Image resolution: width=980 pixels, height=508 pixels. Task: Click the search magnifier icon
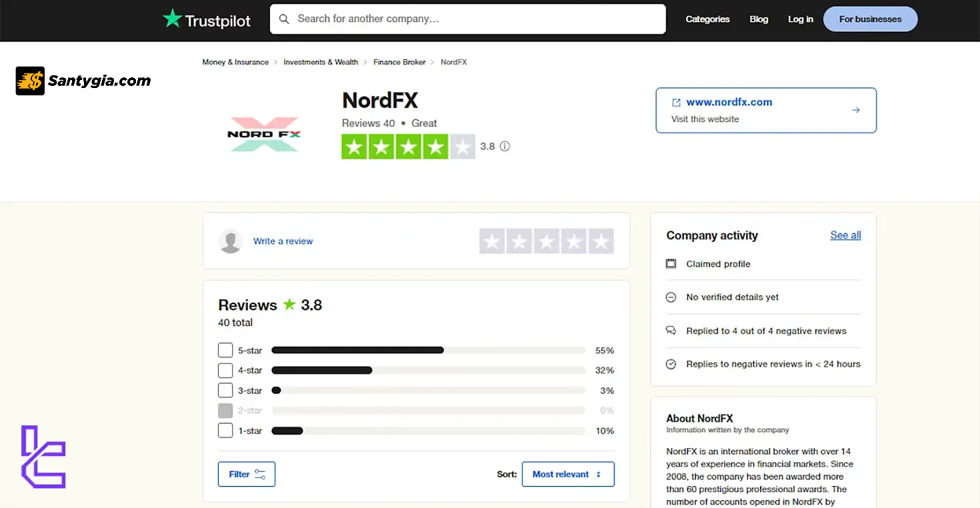pos(284,19)
